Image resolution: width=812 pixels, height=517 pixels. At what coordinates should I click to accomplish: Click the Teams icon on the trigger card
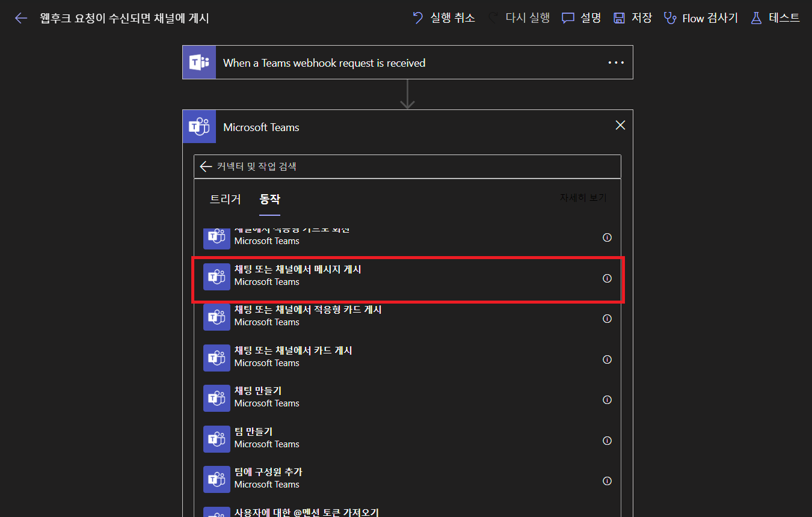tap(199, 63)
